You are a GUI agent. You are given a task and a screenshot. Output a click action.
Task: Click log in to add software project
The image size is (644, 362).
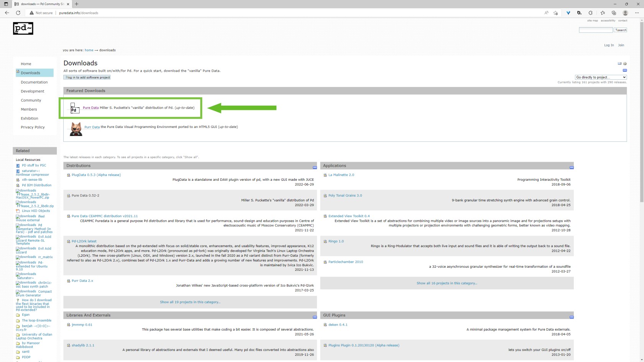tap(87, 77)
